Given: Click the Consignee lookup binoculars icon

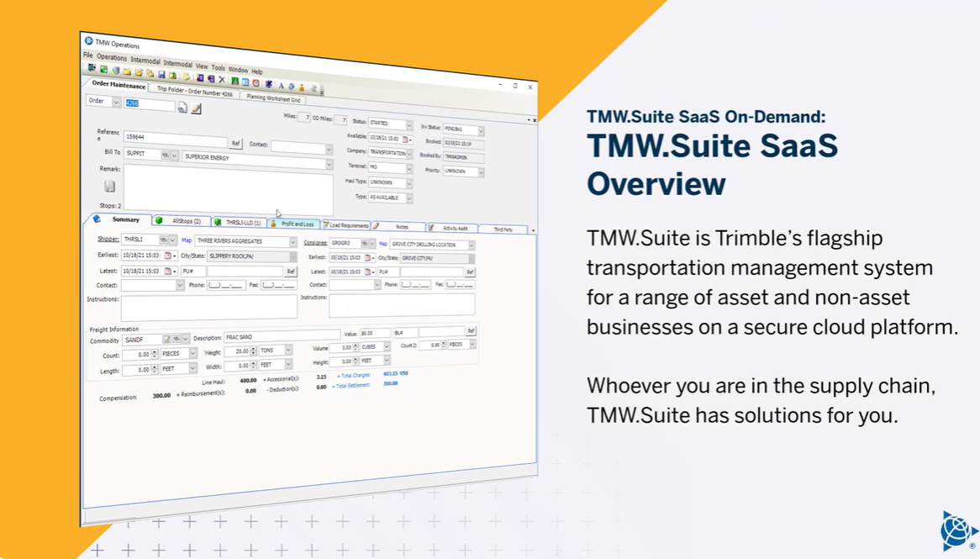Looking at the screenshot, I should (x=364, y=243).
